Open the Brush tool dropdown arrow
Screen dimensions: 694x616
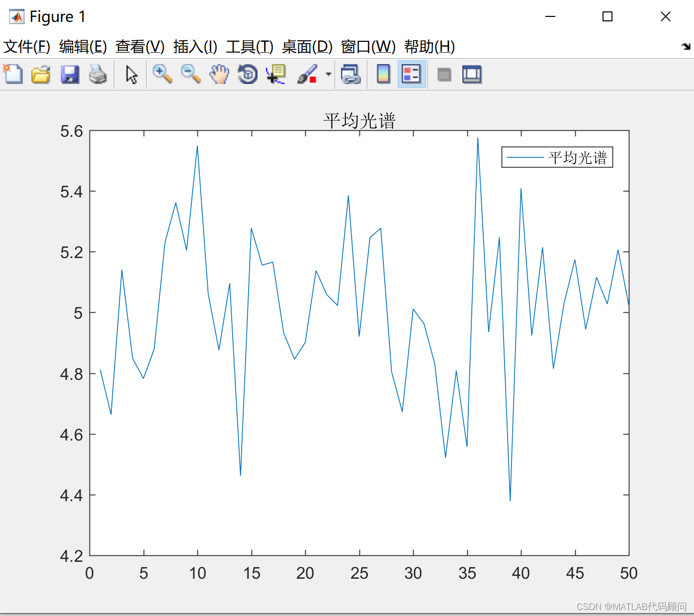coord(328,74)
